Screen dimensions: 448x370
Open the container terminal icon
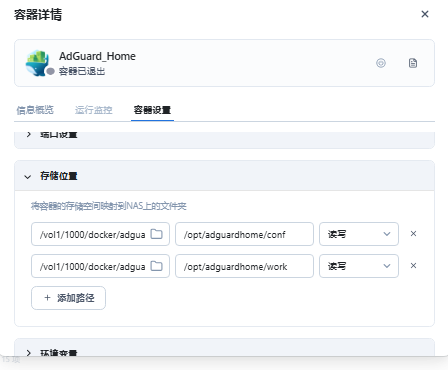(381, 63)
